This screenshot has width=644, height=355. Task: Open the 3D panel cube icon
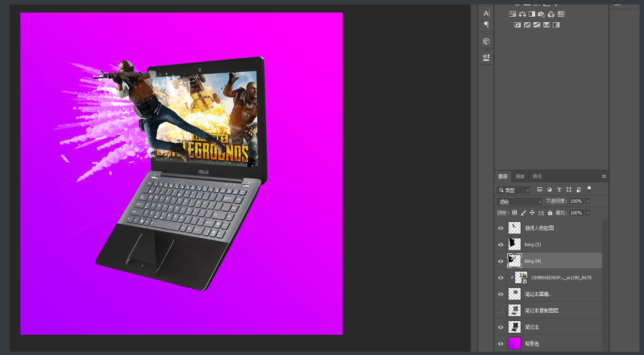[x=486, y=41]
